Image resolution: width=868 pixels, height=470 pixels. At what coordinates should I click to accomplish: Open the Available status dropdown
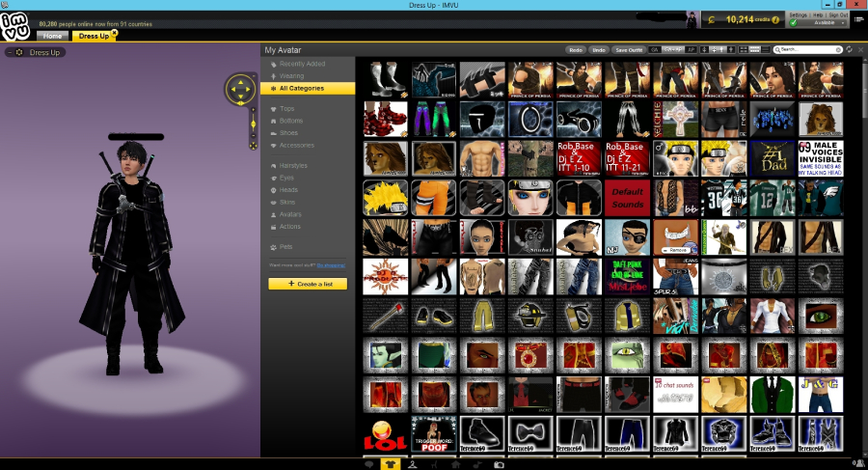pos(819,23)
